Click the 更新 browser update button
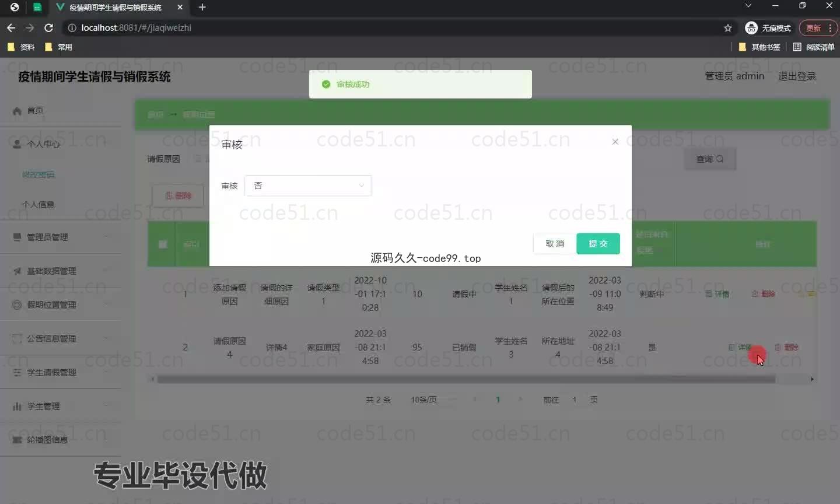The height and width of the screenshot is (504, 840). [818, 27]
